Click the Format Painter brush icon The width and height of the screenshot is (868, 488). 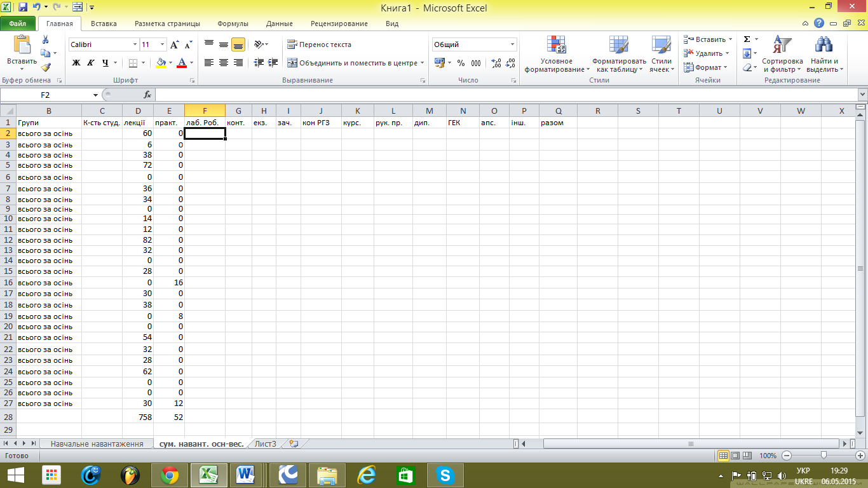(46, 67)
